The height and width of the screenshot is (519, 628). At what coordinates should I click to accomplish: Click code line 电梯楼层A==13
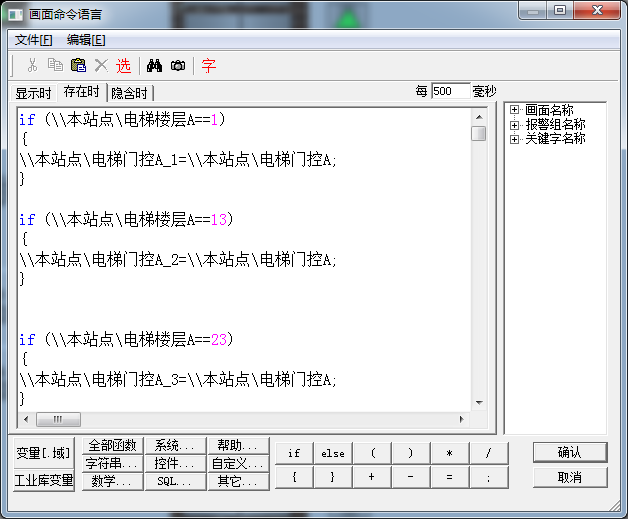click(x=126, y=219)
